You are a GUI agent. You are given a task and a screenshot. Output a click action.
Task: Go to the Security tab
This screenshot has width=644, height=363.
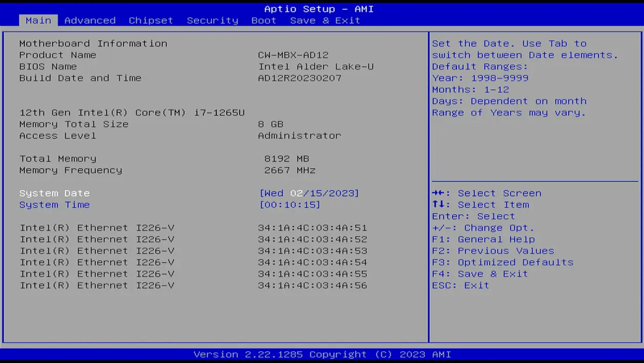(212, 21)
